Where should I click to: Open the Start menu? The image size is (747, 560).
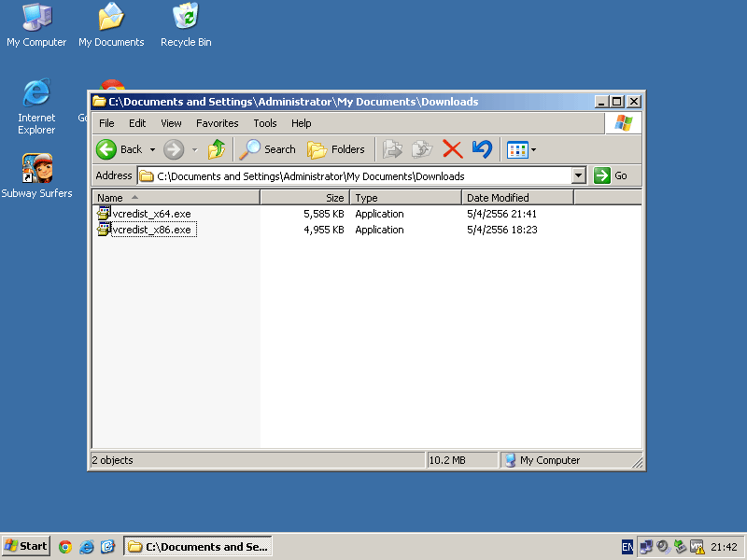coord(26,546)
